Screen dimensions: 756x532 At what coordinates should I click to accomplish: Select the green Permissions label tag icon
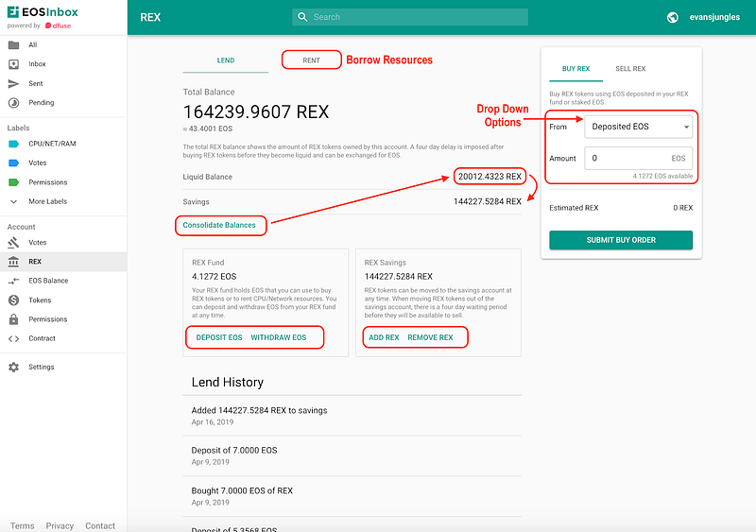13,182
